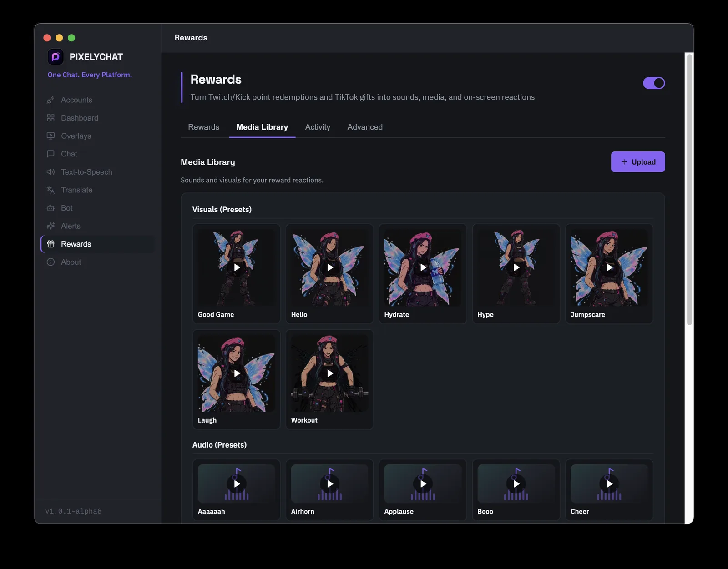The width and height of the screenshot is (728, 569).
Task: Go to Alerts label in sidebar
Action: tap(71, 226)
